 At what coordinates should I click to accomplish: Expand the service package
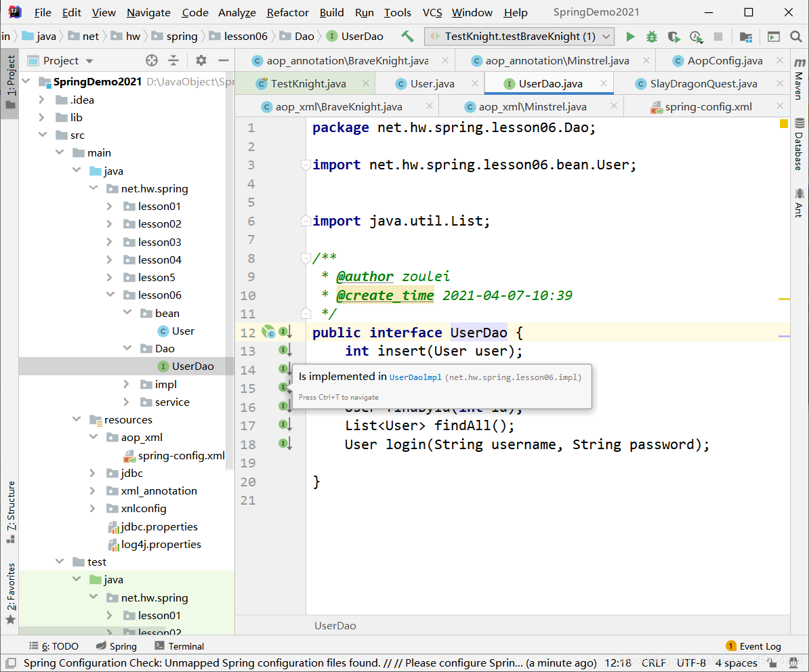coord(127,402)
